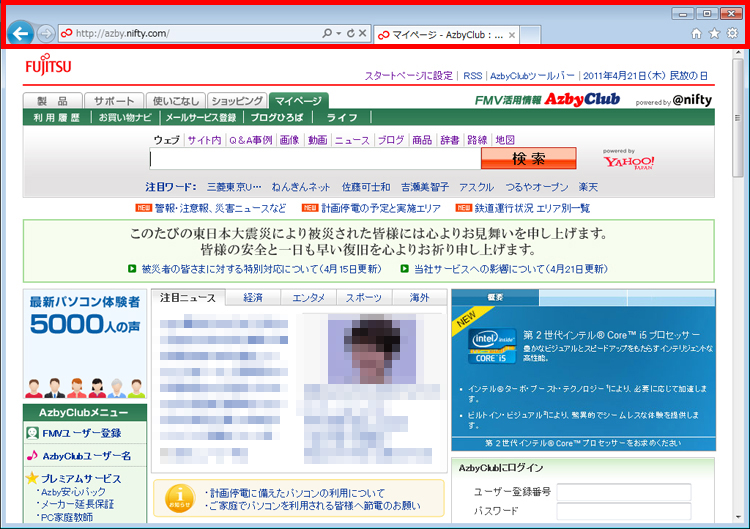Image resolution: width=750 pixels, height=529 pixels.
Task: Click the パスワード input field
Action: 624,511
